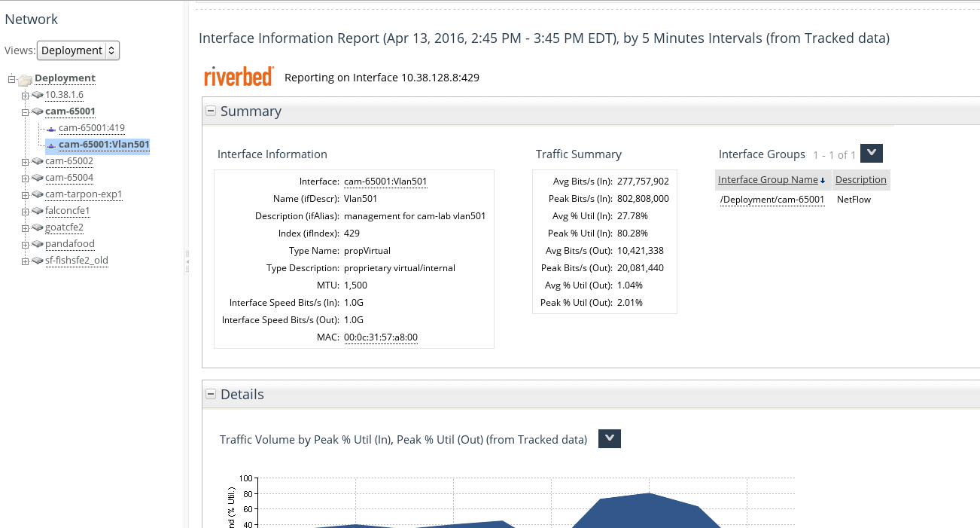Click the interface icon beside cam-65001:419
Image resolution: width=980 pixels, height=528 pixels.
[x=51, y=129]
